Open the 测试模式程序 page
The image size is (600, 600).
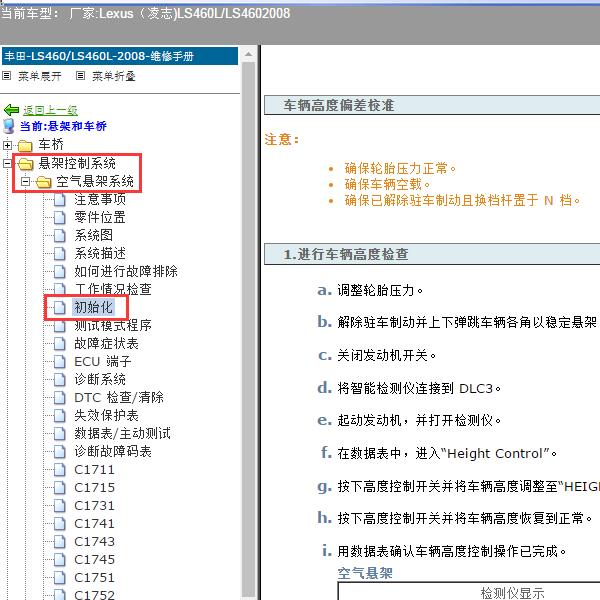[113, 326]
